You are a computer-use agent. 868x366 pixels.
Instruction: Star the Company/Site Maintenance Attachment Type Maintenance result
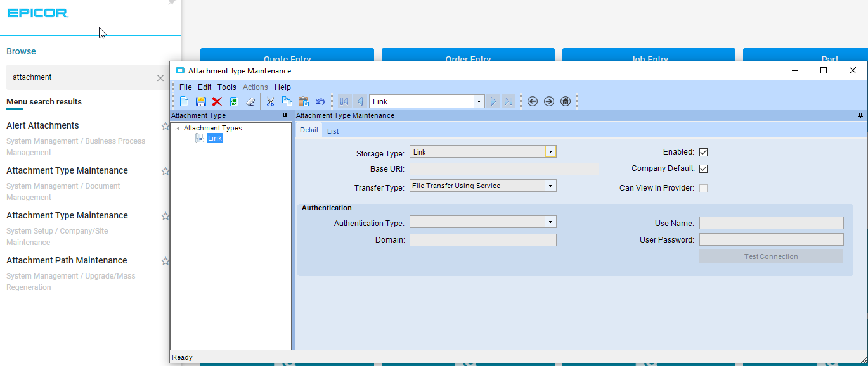coord(165,216)
